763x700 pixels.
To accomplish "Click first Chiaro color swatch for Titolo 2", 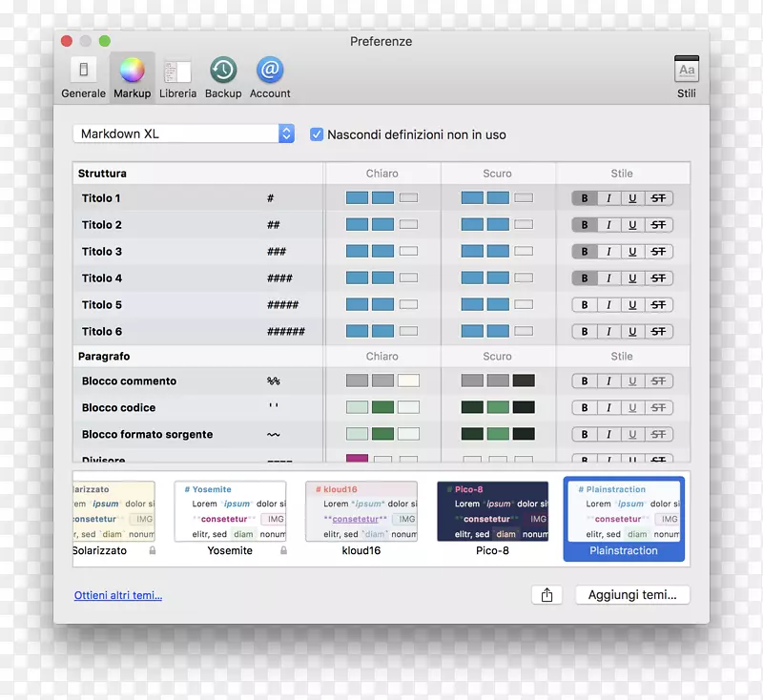I will tap(357, 225).
